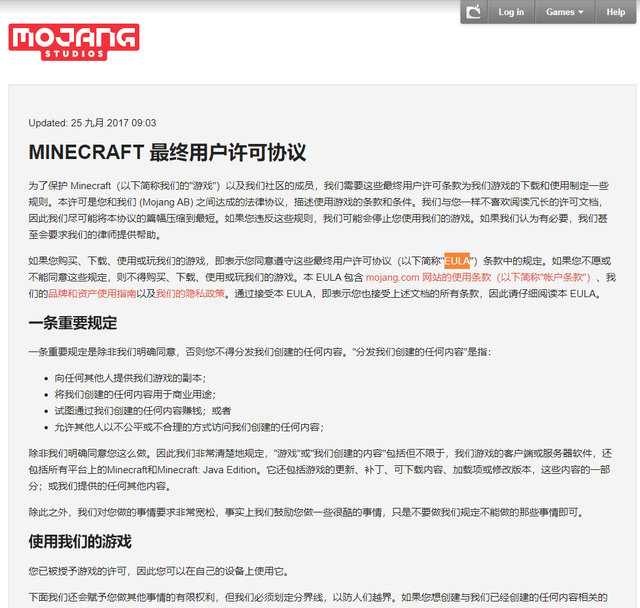The image size is (640, 608).
Task: Click the 使用我们的游戏 heading
Action: click(80, 541)
